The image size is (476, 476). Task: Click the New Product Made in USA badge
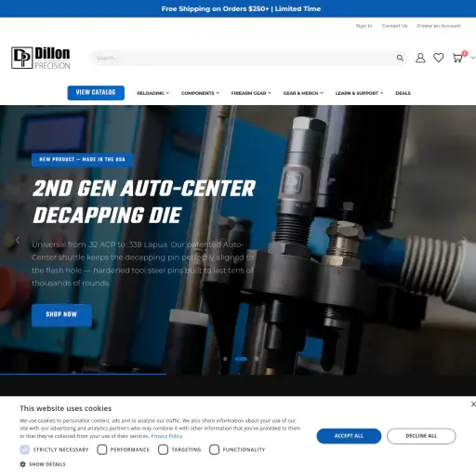click(x=83, y=160)
